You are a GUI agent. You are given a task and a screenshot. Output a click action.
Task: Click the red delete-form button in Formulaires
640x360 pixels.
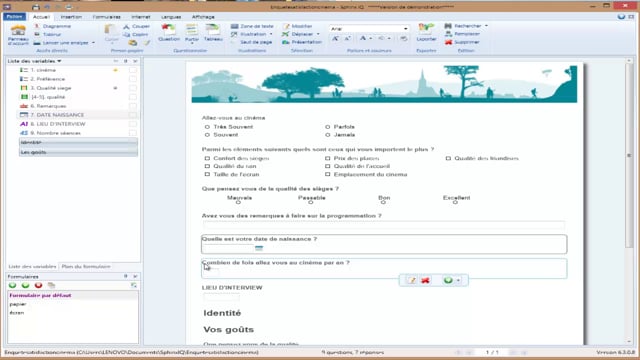pos(38,285)
